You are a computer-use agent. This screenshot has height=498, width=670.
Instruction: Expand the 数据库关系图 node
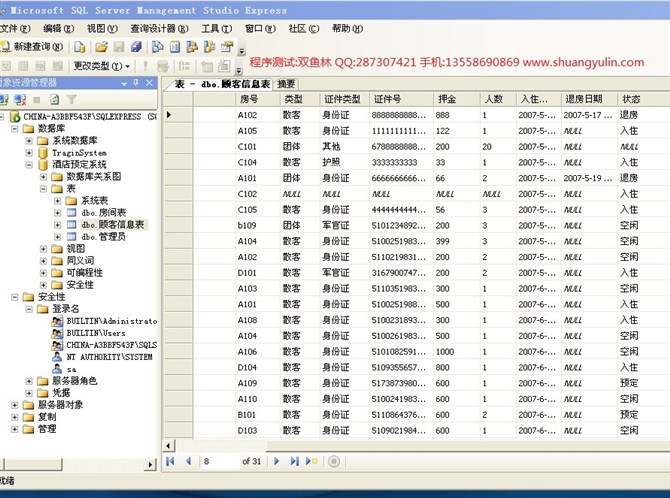(43, 177)
